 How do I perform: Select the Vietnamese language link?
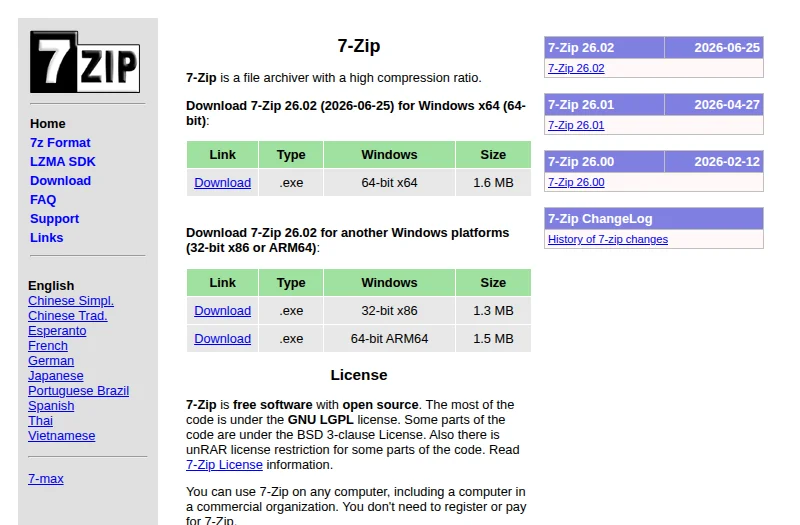tap(62, 436)
